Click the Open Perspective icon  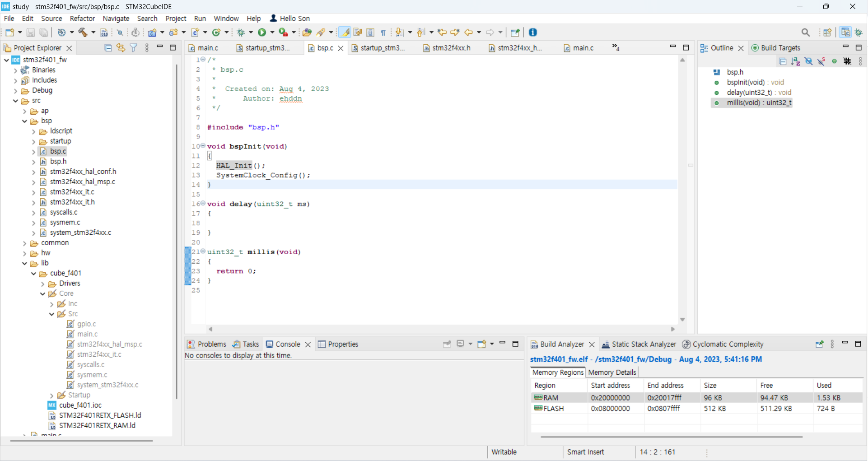[827, 33]
